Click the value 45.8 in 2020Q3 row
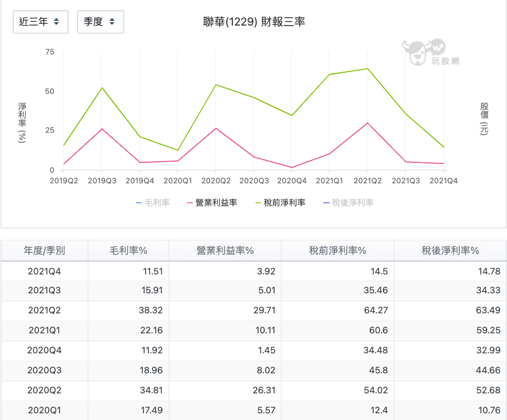 [x=379, y=371]
